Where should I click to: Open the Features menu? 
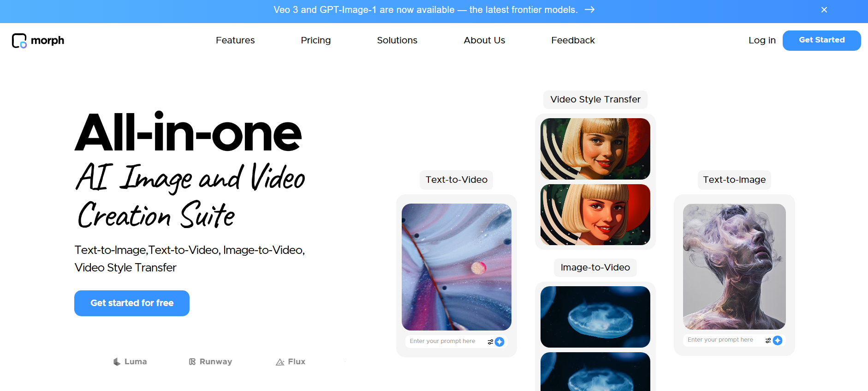[235, 41]
